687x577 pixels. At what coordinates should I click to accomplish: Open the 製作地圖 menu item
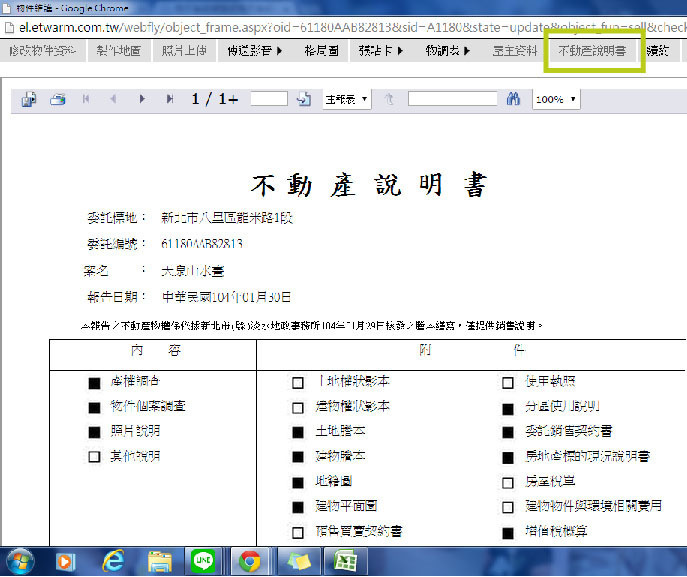click(119, 51)
